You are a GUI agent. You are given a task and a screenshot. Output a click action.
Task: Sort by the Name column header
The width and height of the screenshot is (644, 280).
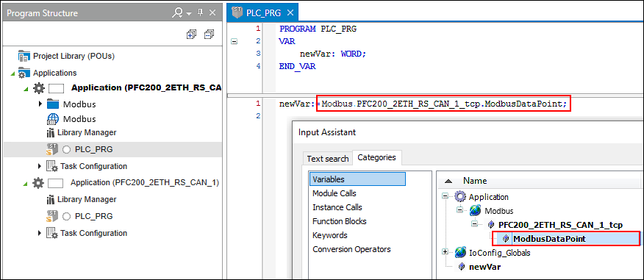click(475, 181)
